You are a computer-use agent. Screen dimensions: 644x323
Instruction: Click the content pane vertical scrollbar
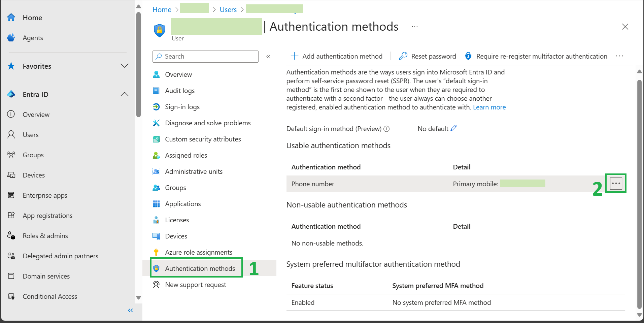[640, 194]
